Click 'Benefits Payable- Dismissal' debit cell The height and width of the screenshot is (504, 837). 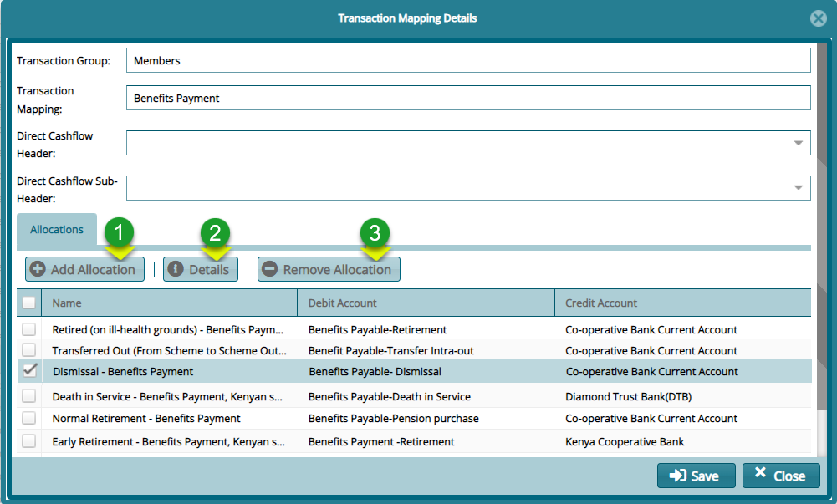375,371
